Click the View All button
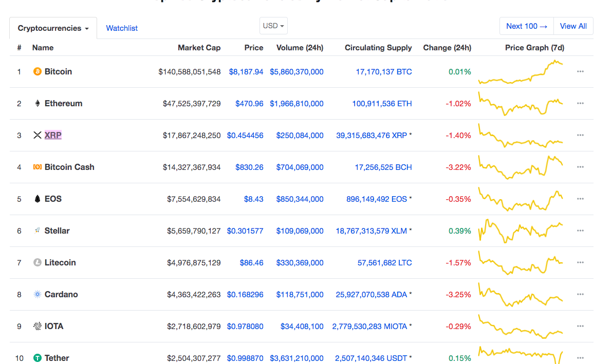Viewport: 612px width, 364px height. (x=573, y=26)
